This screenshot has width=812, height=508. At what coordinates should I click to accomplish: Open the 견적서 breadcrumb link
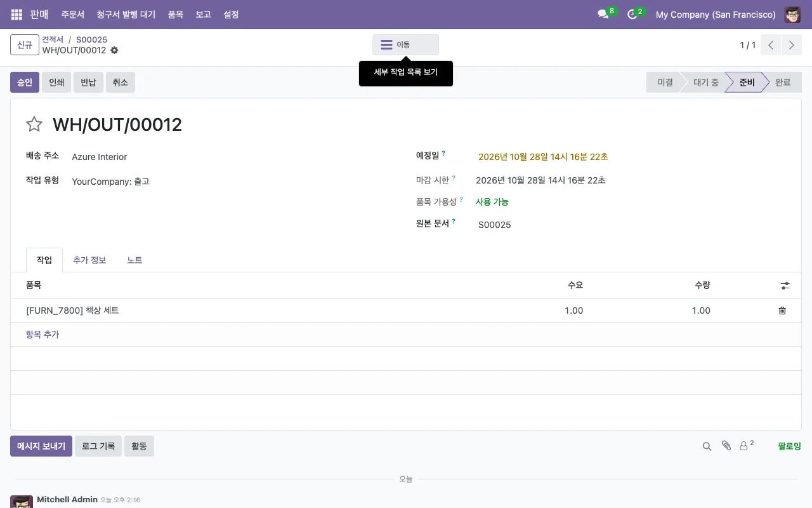point(53,39)
